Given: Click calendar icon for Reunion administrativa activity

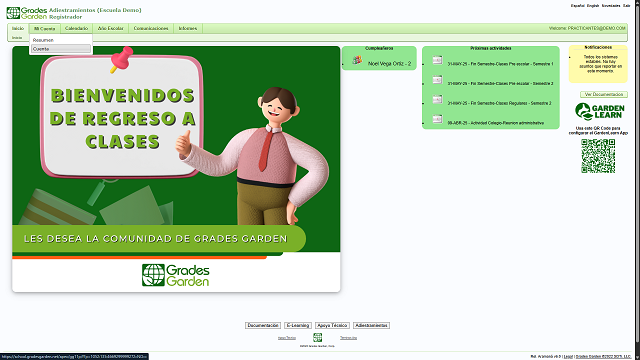Looking at the screenshot, I should click(x=438, y=119).
